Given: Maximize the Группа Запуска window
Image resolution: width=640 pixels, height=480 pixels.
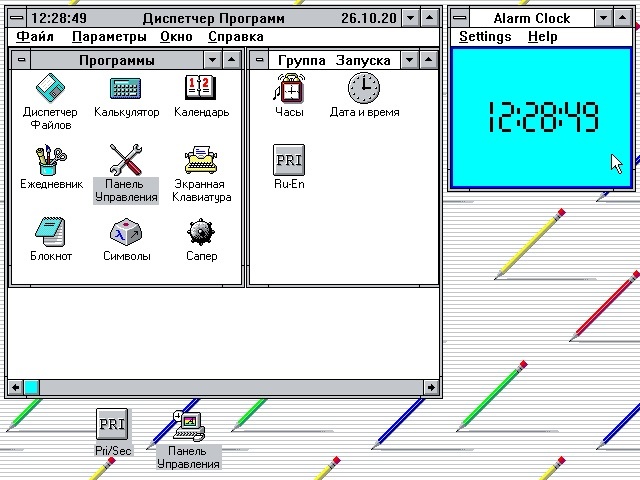Looking at the screenshot, I should coord(428,60).
